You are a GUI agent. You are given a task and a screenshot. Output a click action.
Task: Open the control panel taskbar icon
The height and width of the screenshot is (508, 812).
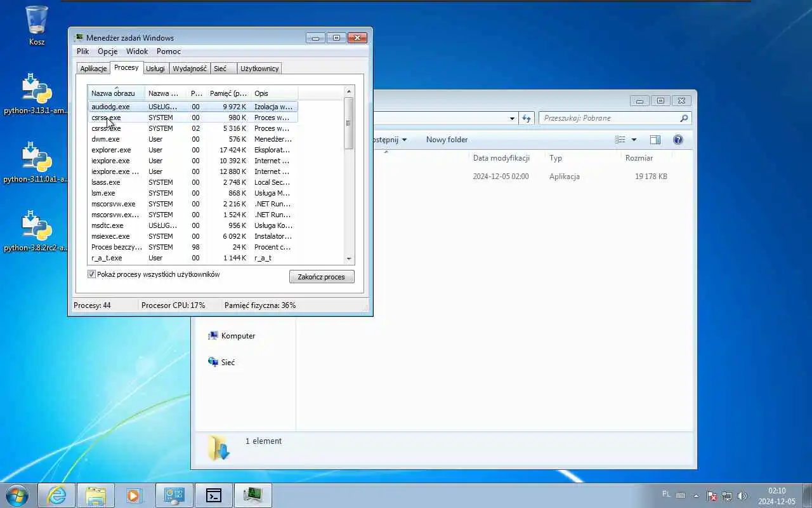(174, 495)
